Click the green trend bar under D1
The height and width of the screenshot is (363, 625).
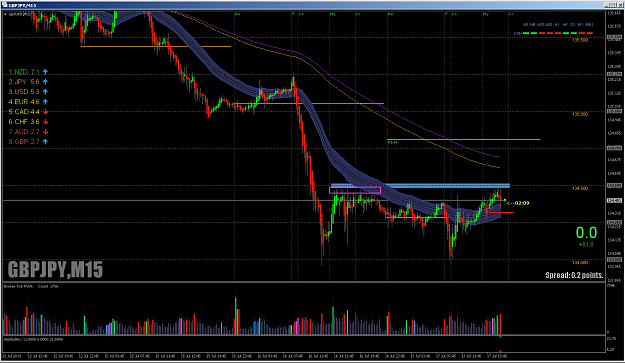[x=574, y=33]
